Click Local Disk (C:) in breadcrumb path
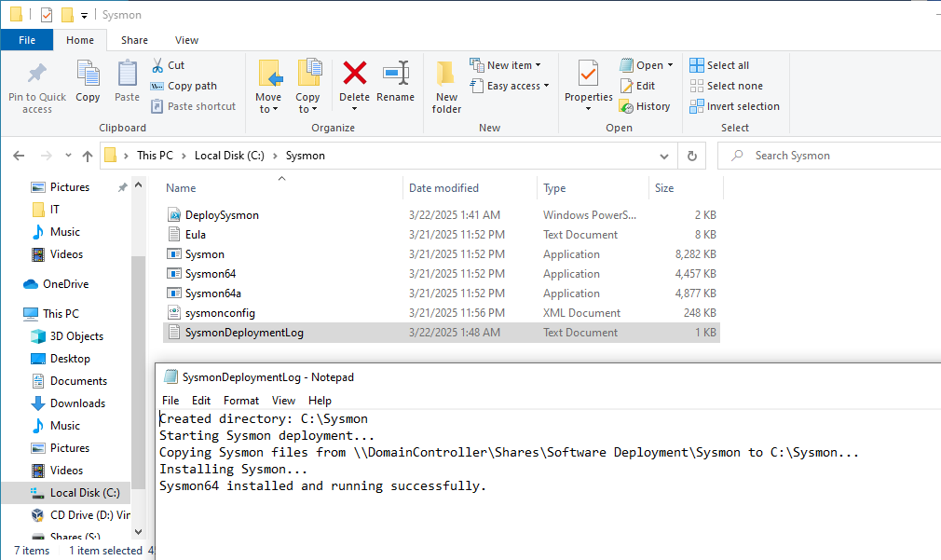The image size is (941, 560). coord(232,156)
